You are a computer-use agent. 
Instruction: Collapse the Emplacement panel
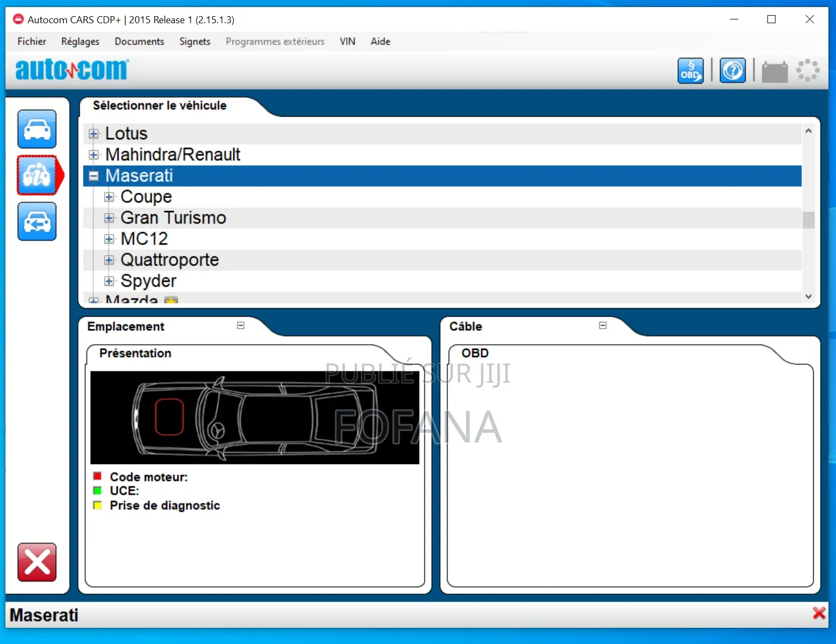pyautogui.click(x=241, y=326)
